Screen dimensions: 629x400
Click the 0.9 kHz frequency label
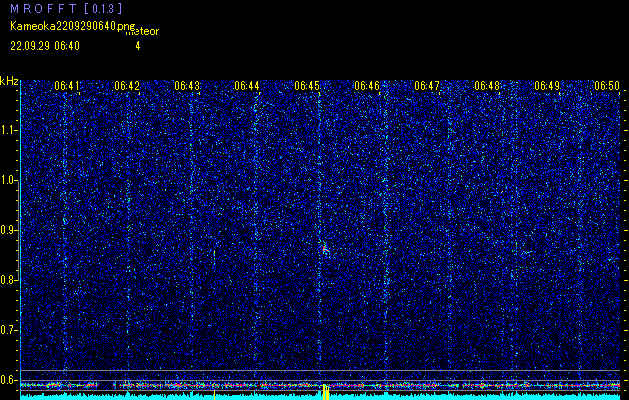(x=8, y=230)
